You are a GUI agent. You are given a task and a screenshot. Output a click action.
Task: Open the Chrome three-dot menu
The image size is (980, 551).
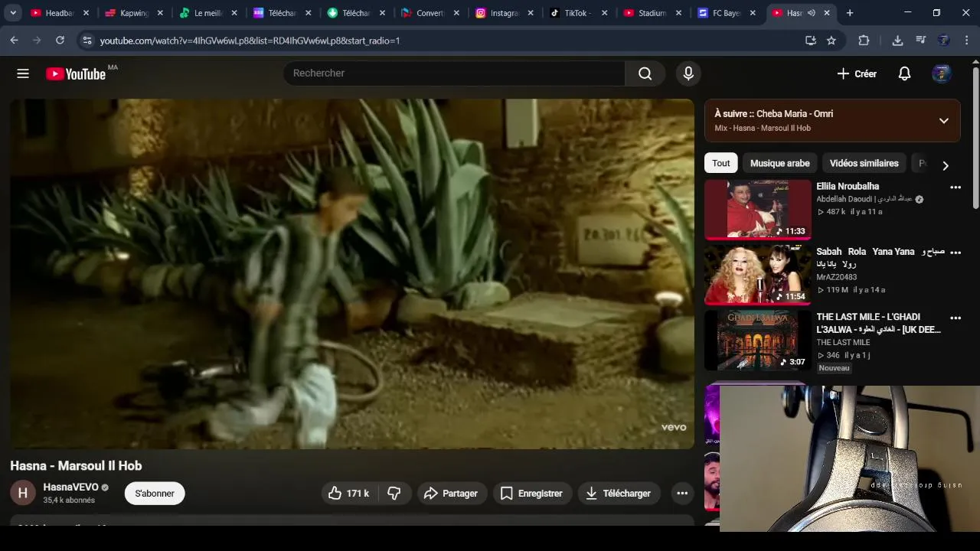coord(967,41)
